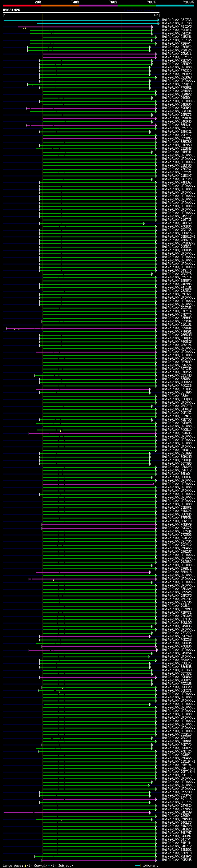
Task: Select hit UniRef100_Q52KL5
Action: coord(176,734)
